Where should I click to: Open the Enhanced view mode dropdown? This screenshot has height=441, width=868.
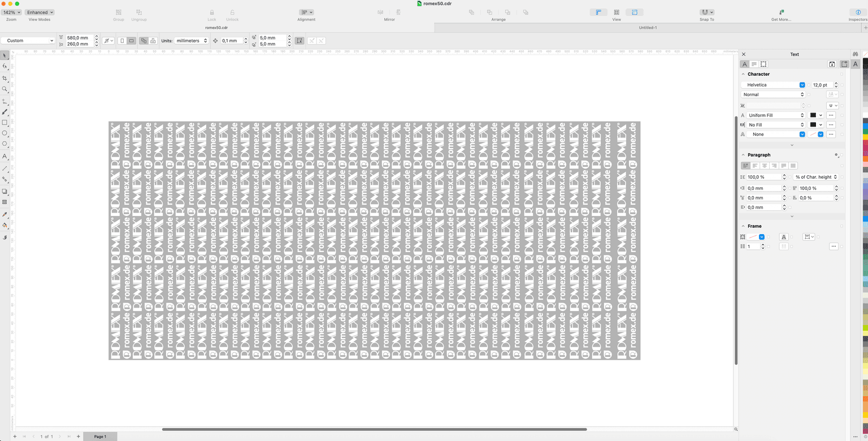(40, 12)
